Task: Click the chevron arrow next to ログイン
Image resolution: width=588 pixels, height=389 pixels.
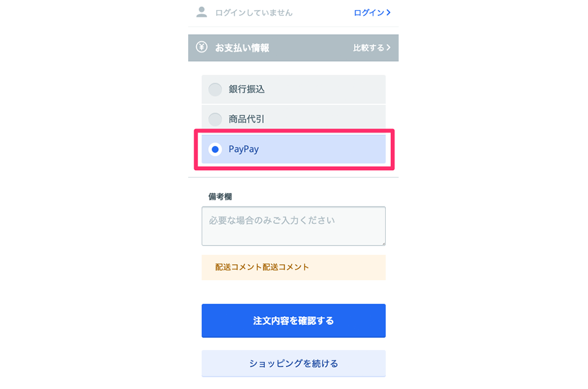Action: (x=389, y=12)
